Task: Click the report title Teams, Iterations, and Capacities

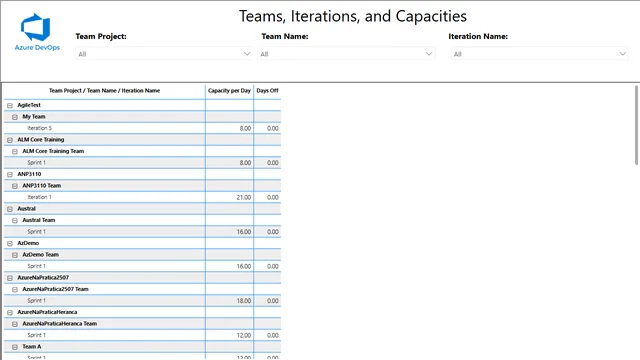Action: pos(353,16)
